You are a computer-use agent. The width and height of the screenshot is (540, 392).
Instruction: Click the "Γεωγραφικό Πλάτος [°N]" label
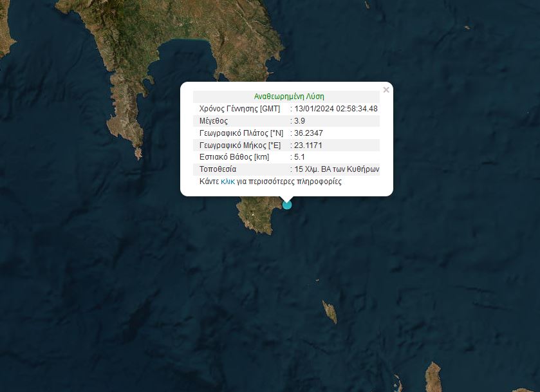point(240,133)
